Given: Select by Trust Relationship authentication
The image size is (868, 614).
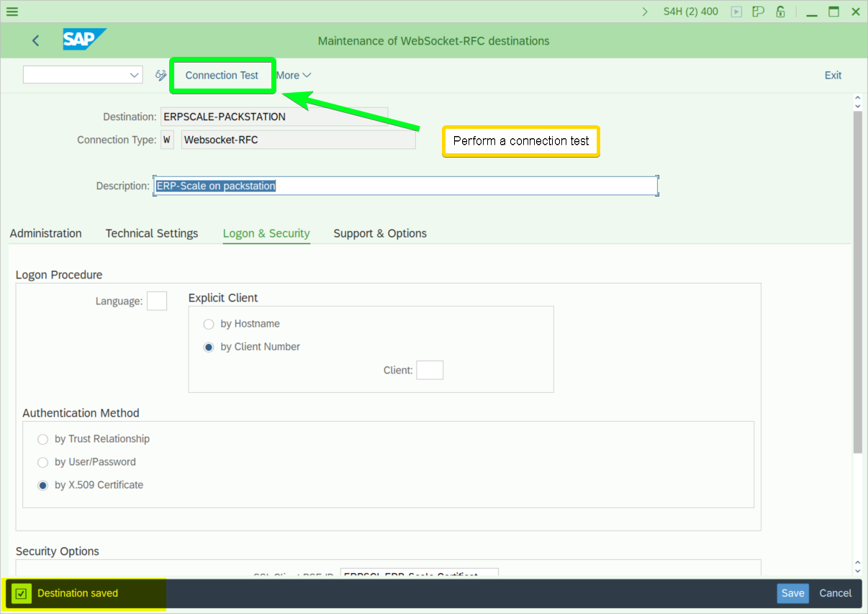Looking at the screenshot, I should [43, 439].
